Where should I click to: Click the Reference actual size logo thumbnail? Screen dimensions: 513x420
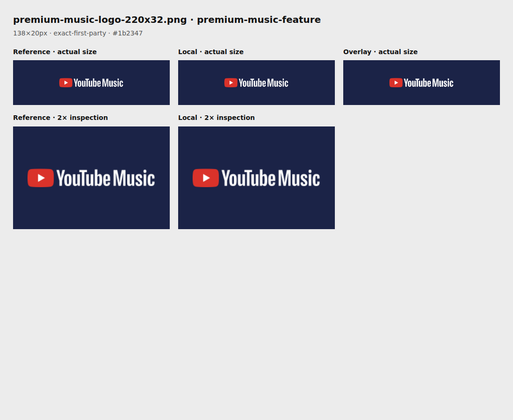click(91, 83)
